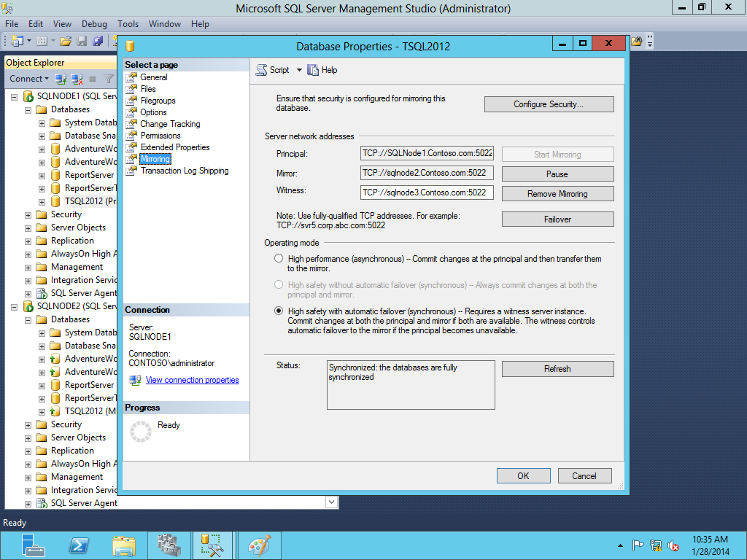Select Mirroring page in Select a page list
This screenshot has height=560, width=747.
(155, 159)
